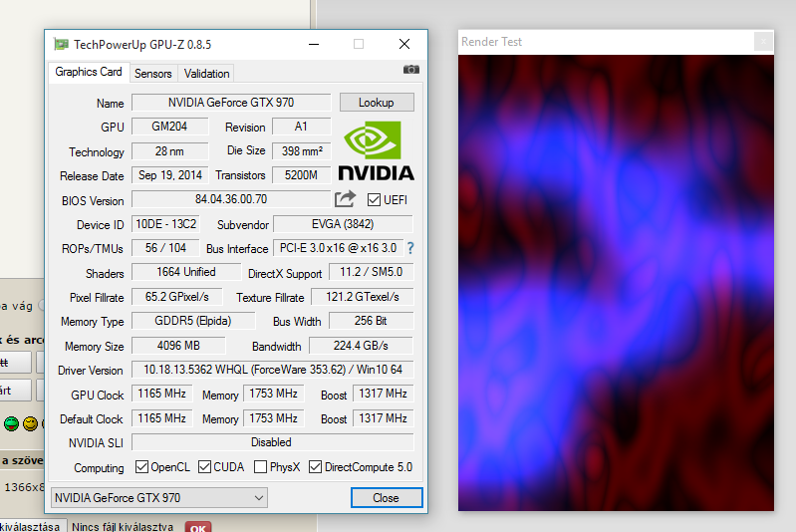Click the Bus Interface value PCI-E 3.0 x16
Screen dimensions: 796x532
pyautogui.click(x=338, y=248)
